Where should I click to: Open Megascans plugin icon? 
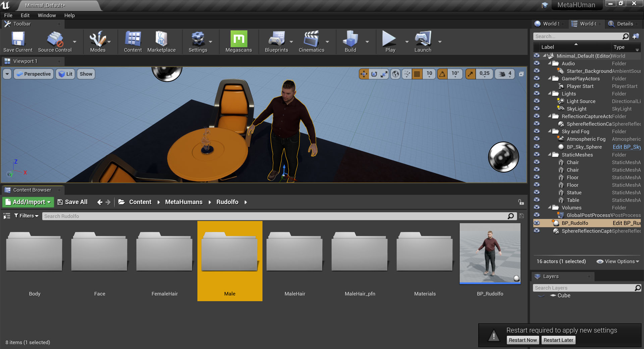click(238, 42)
